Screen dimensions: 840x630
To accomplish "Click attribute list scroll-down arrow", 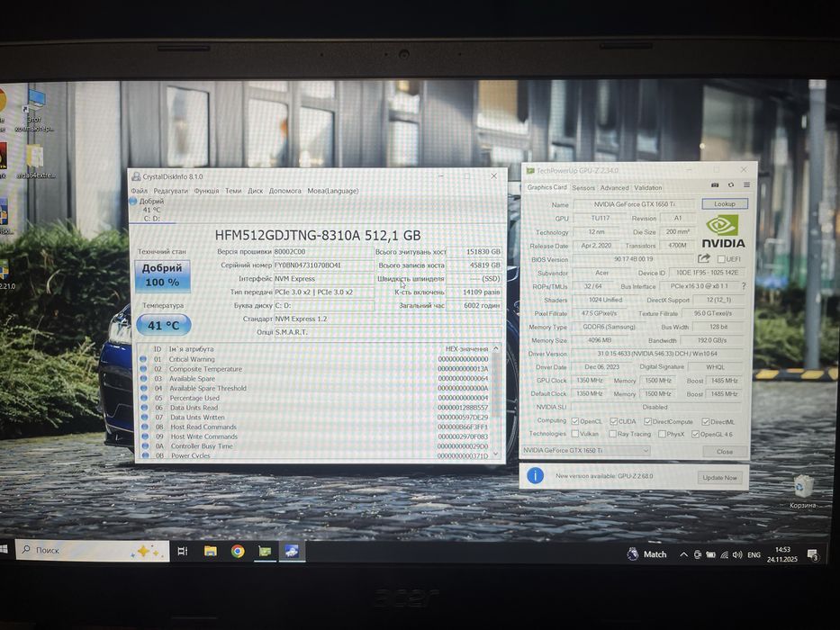I will (495, 454).
